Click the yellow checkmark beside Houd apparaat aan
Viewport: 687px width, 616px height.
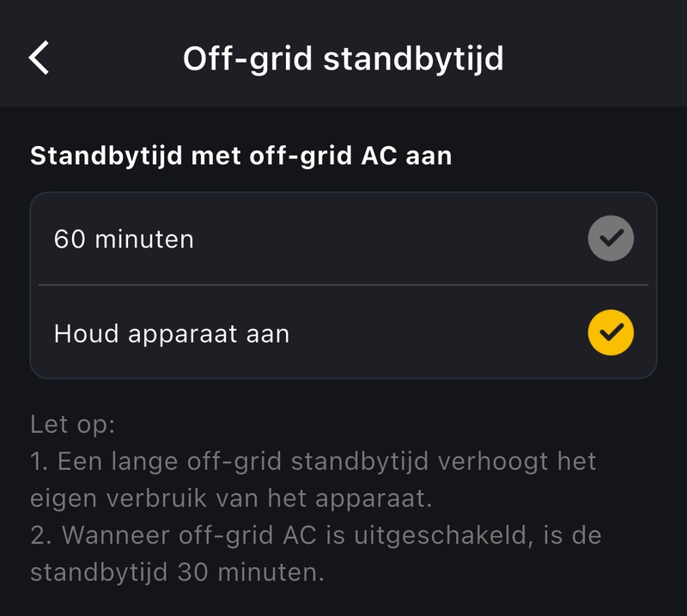click(x=611, y=332)
